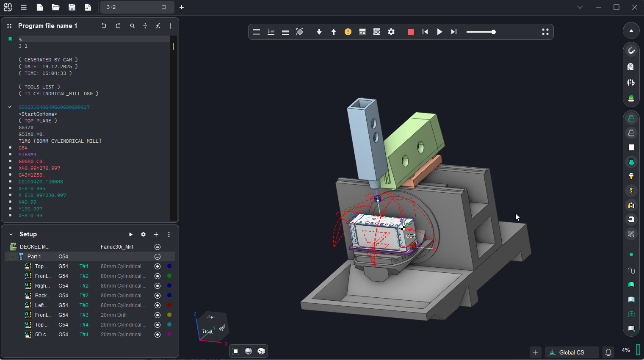Click the move down arrow icon
The image size is (644, 360).
[319, 32]
